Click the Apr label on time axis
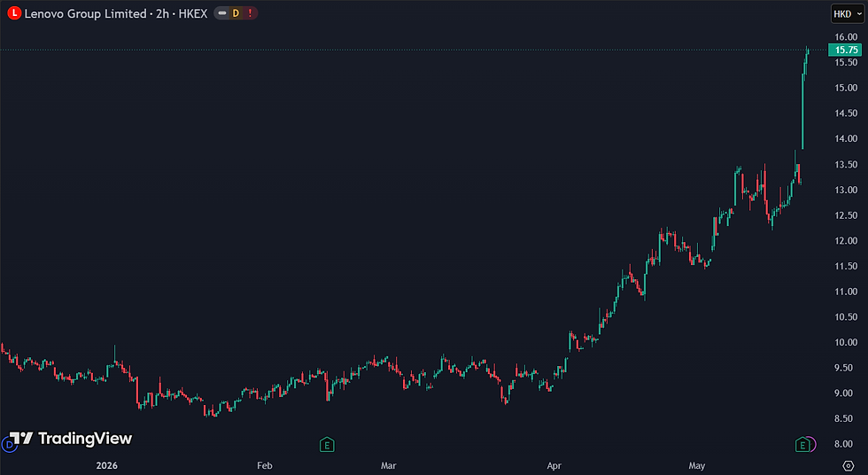This screenshot has height=475, width=868. 554,465
